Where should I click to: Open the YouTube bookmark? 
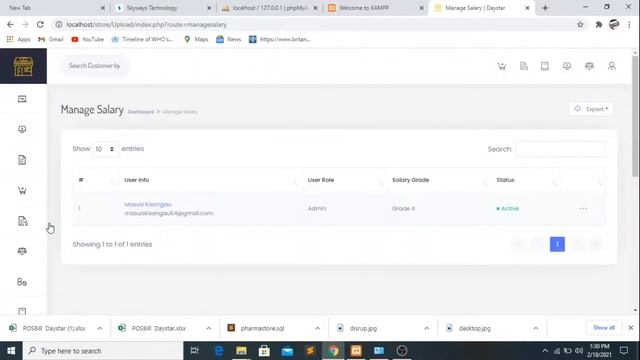pos(87,39)
